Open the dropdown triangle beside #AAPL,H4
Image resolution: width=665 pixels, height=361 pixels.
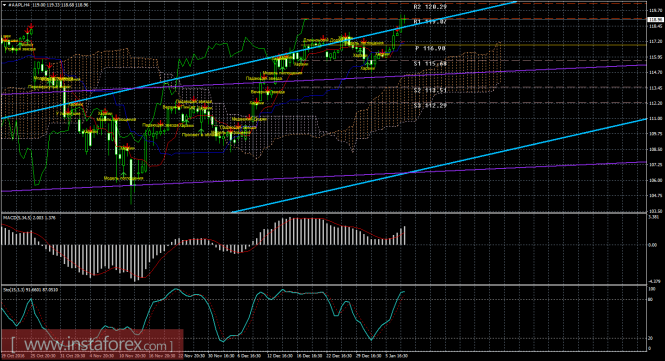[4, 6]
